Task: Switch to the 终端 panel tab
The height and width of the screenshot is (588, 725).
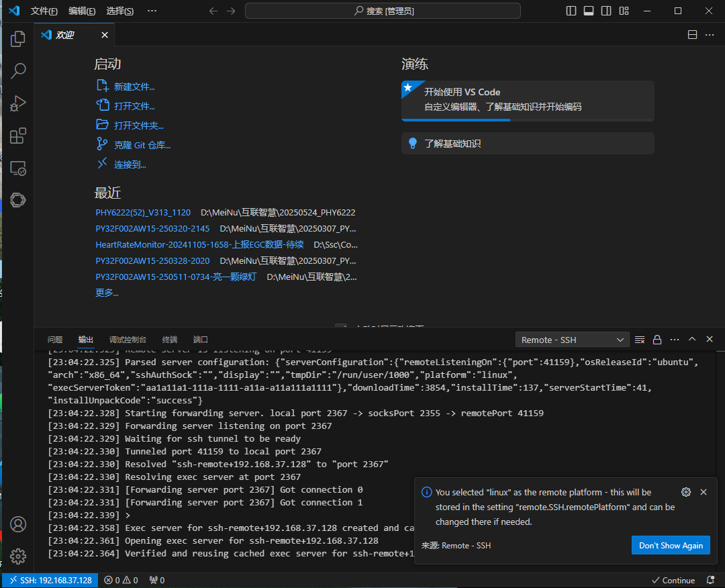Action: tap(170, 340)
